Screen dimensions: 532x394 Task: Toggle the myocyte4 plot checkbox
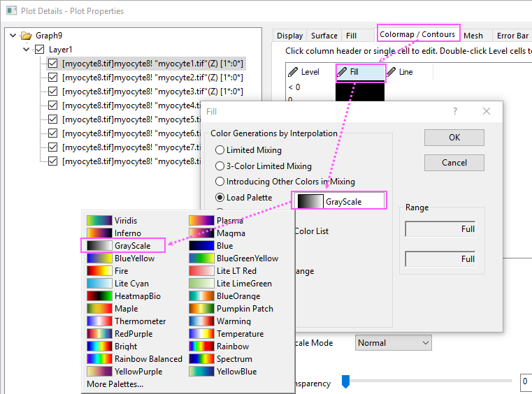52,105
